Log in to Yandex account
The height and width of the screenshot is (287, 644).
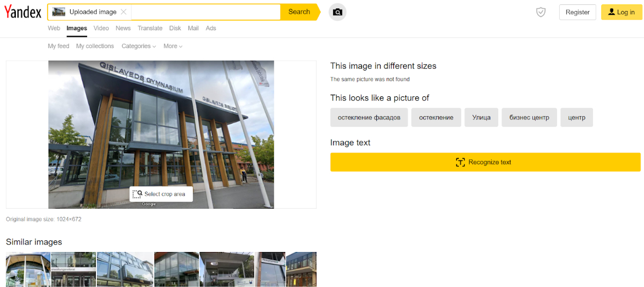621,12
